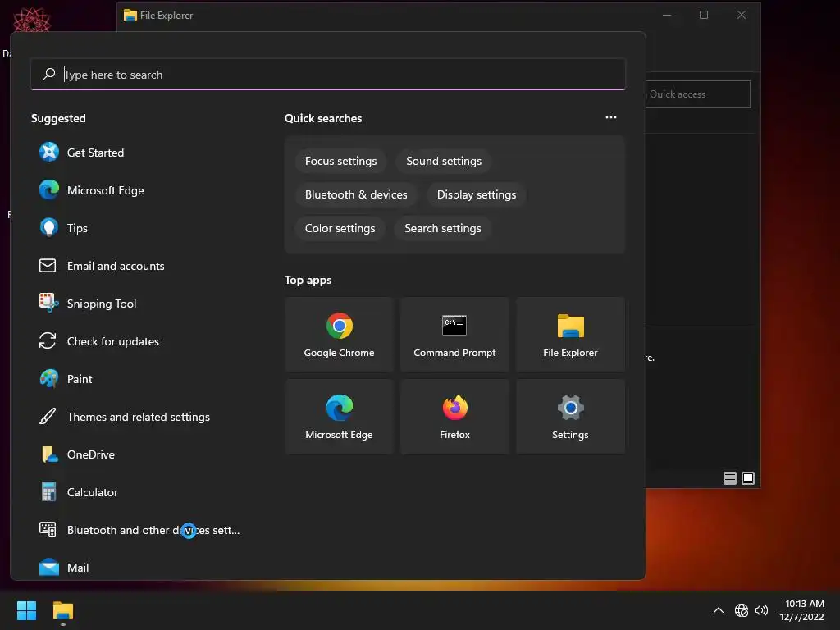Select Bluetooth & devices quick search
Screen dimensions: 840x630
coord(356,195)
